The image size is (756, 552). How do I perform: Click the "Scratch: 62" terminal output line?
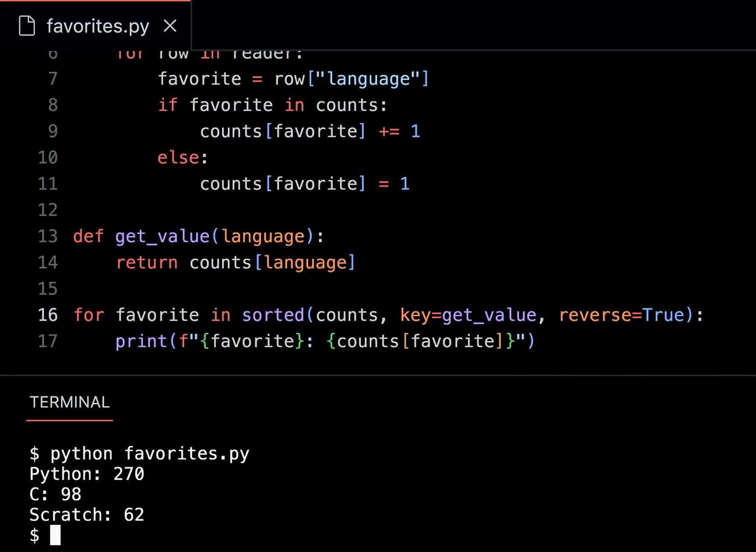87,515
